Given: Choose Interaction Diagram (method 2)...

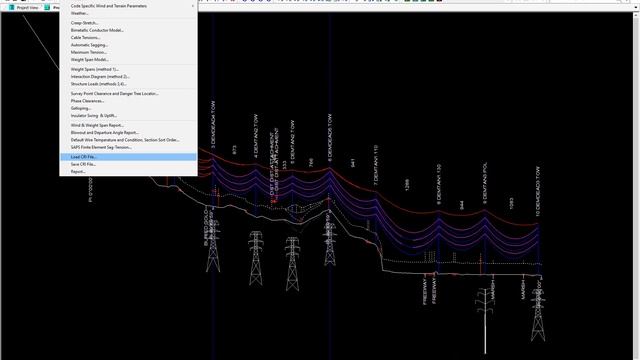Looking at the screenshot, I should click(129, 77).
